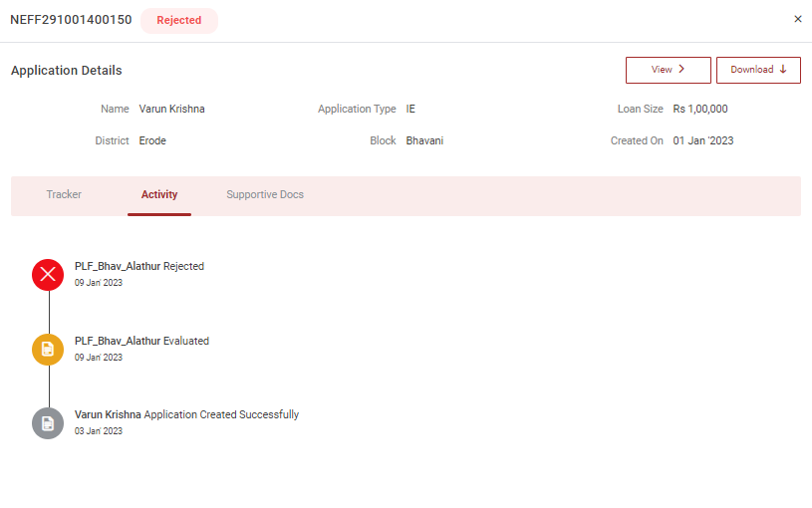
Task: Click application ID NEFF291001400150
Action: click(71, 20)
